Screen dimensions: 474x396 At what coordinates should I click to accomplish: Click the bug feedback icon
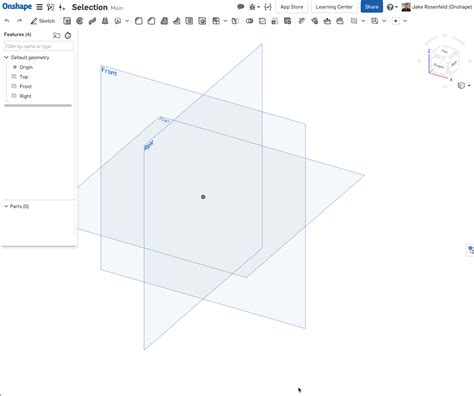click(x=252, y=7)
